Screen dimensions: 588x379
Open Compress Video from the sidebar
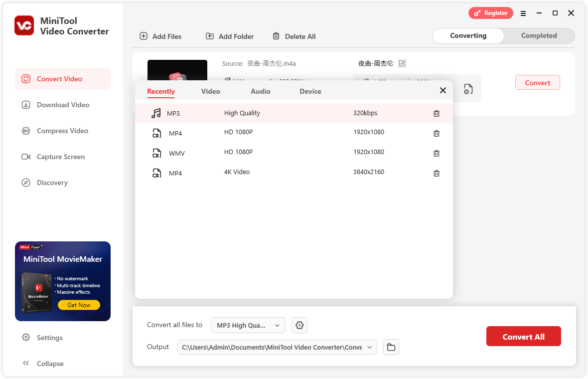point(62,131)
